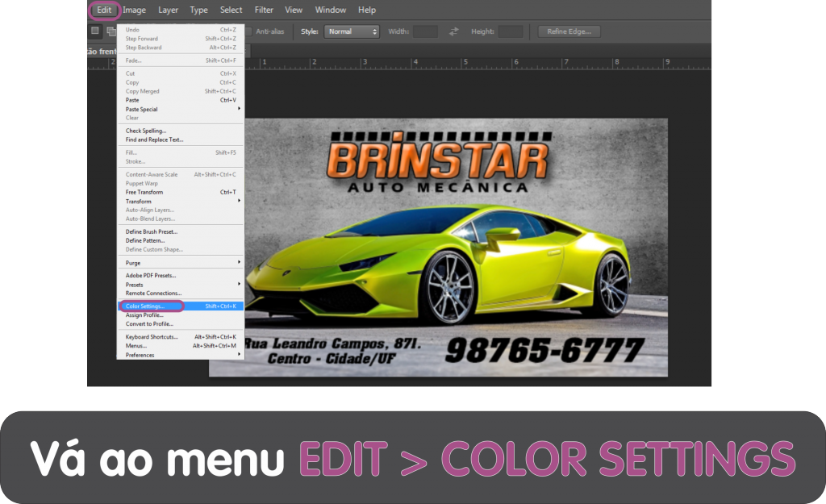Open the Select menu
The height and width of the screenshot is (504, 826).
[231, 10]
